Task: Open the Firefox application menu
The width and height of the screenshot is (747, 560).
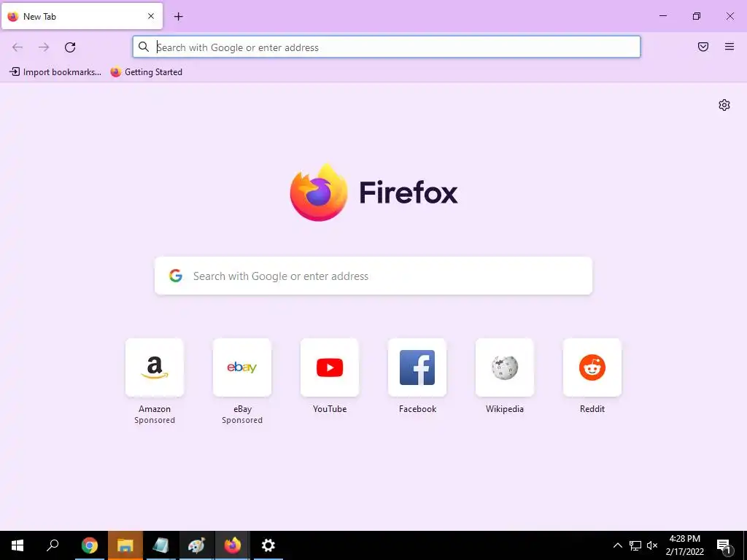Action: click(x=729, y=47)
